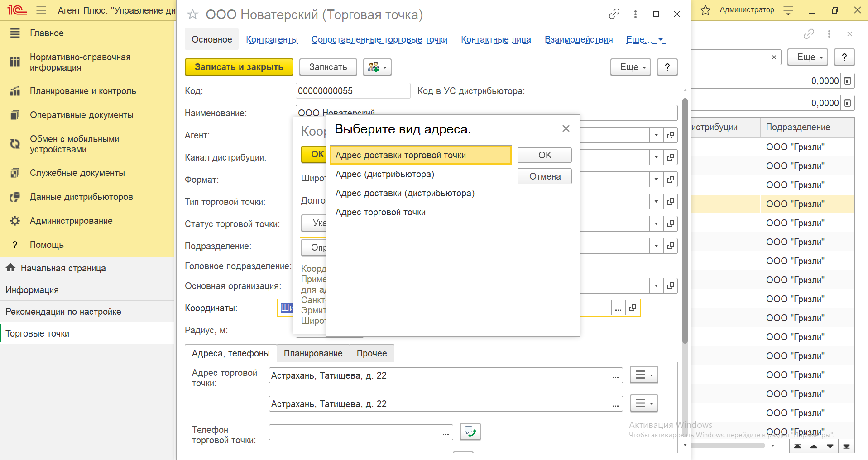Click the open-form icon next to Координаты field
Viewport: 868px width, 460px height.
633,308
